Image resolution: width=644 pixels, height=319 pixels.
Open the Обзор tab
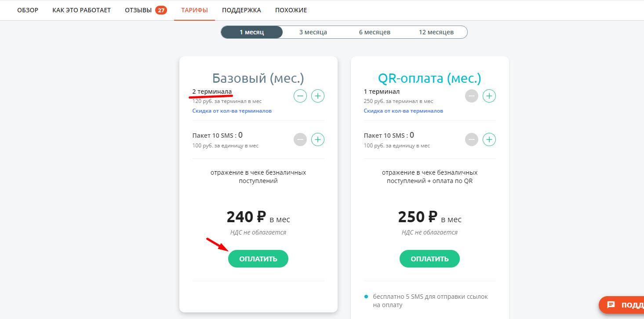point(28,10)
